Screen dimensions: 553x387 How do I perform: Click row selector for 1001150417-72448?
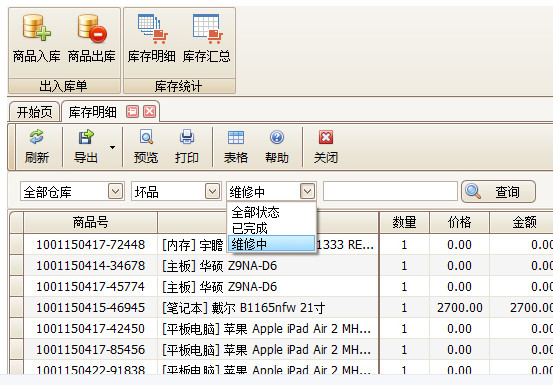click(16, 244)
